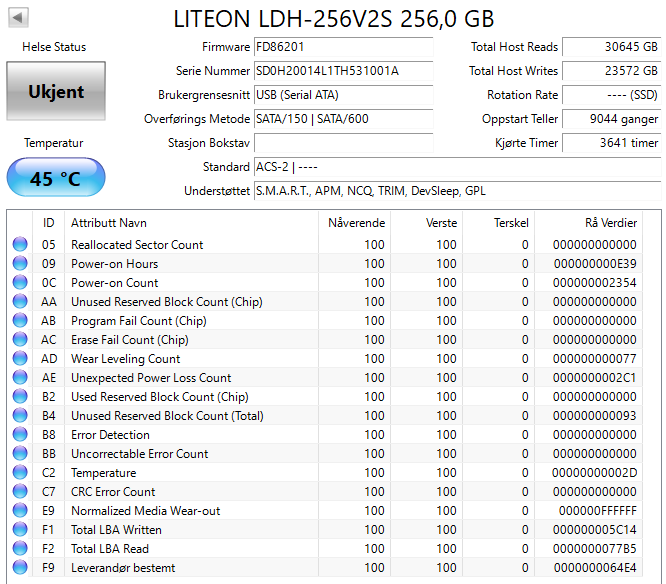Click the Ukjent health status button
The image size is (666, 584).
(56, 91)
